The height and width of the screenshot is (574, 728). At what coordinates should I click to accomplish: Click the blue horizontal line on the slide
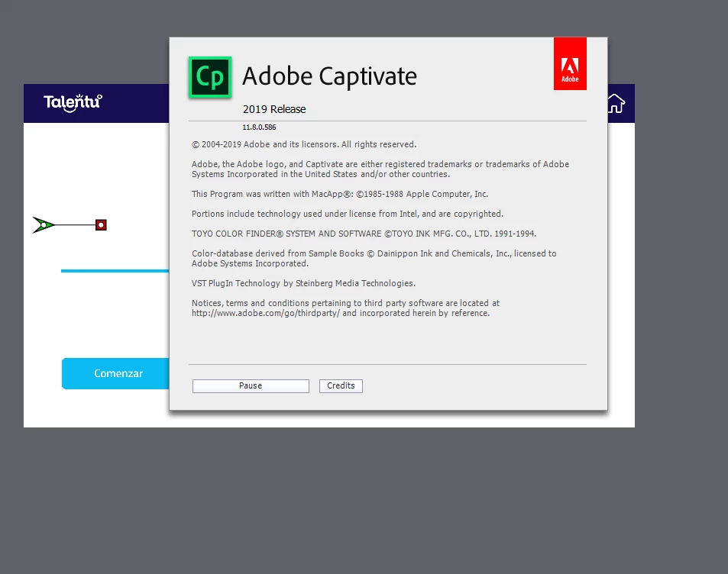coord(115,271)
